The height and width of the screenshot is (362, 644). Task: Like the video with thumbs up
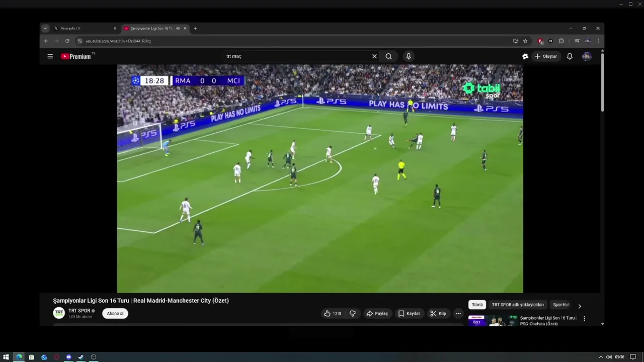tap(333, 313)
